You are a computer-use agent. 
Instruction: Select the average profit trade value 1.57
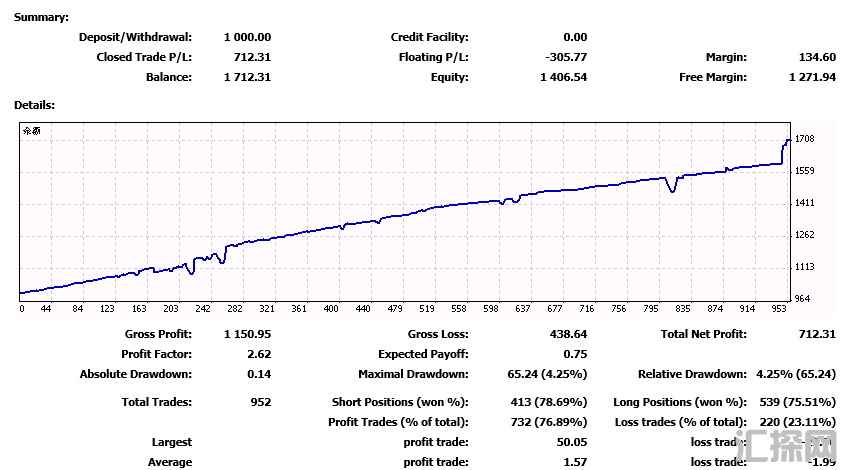point(575,462)
